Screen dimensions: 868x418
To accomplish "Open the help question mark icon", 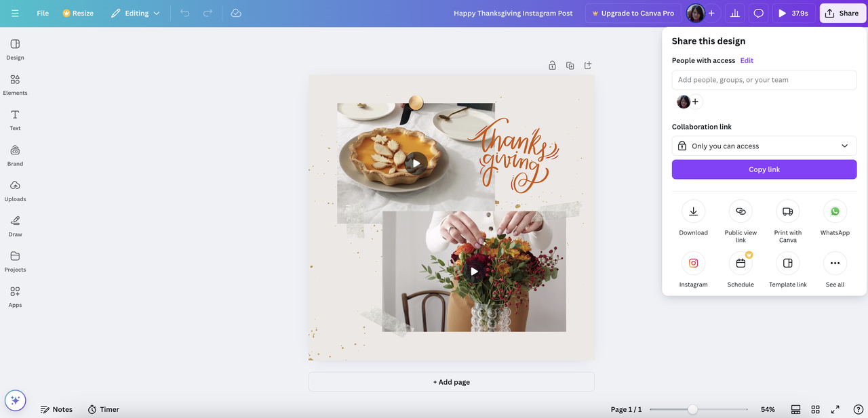I will click(x=858, y=409).
